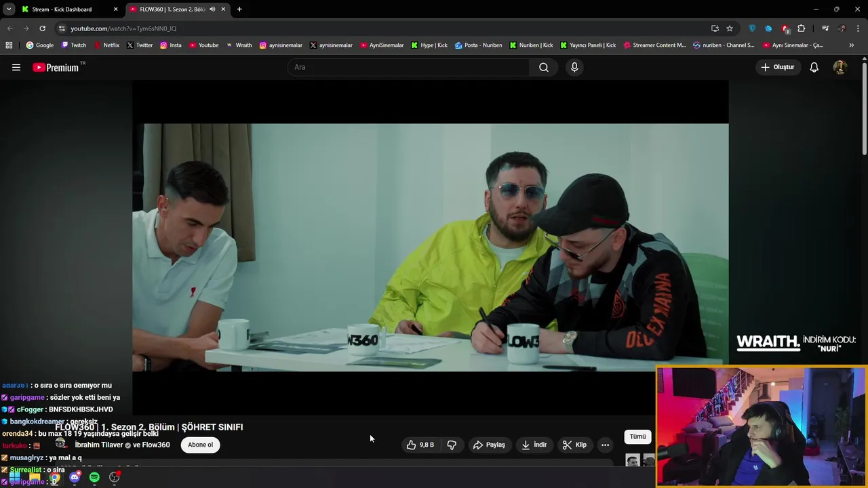Dislike the video with thumbs down

pos(452,445)
